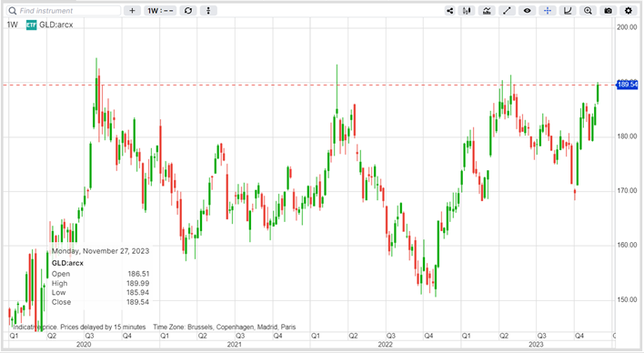Click the Open value 186.51
This screenshot has width=644, height=353.
[138, 274]
